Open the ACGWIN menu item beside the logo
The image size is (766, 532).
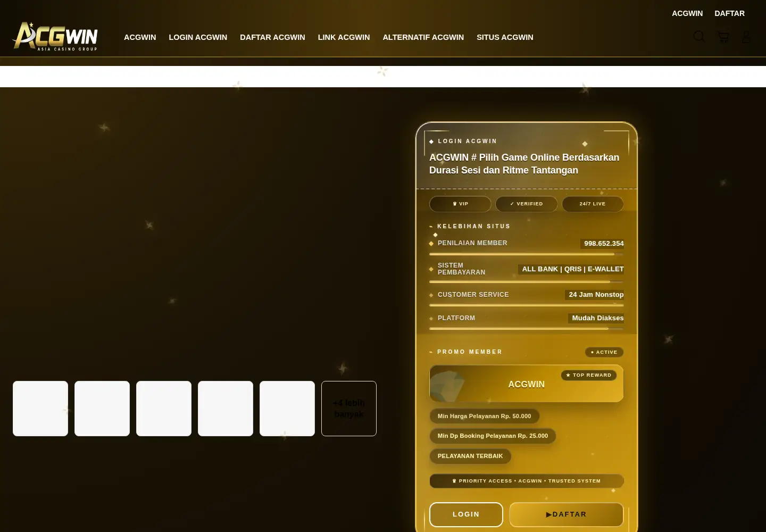pos(140,37)
